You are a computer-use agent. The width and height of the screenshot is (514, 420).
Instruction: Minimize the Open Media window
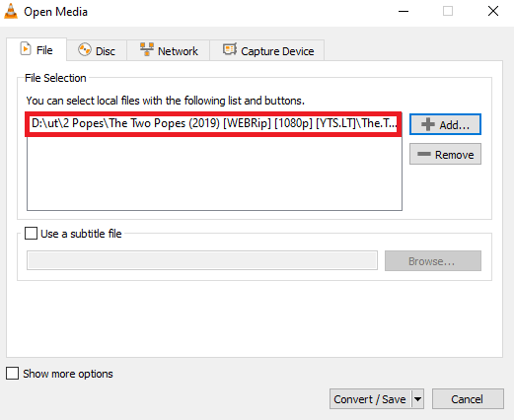tap(404, 11)
